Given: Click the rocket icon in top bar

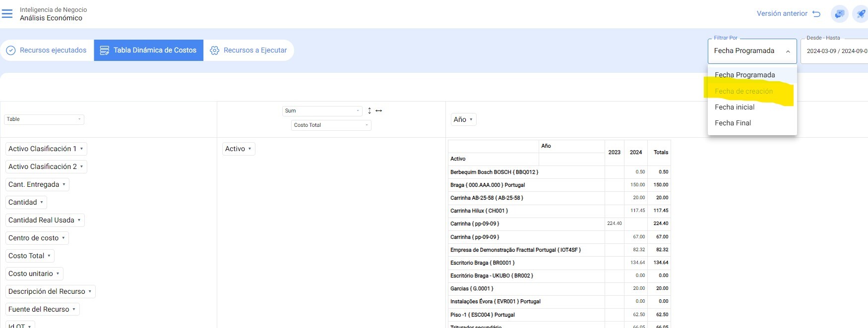Looking at the screenshot, I should (x=861, y=14).
